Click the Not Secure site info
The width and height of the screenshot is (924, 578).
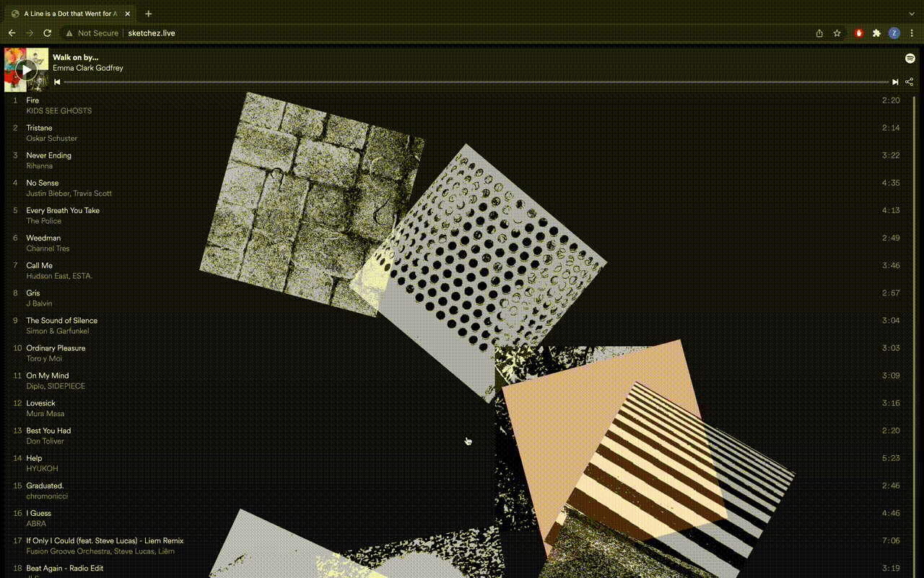click(92, 33)
